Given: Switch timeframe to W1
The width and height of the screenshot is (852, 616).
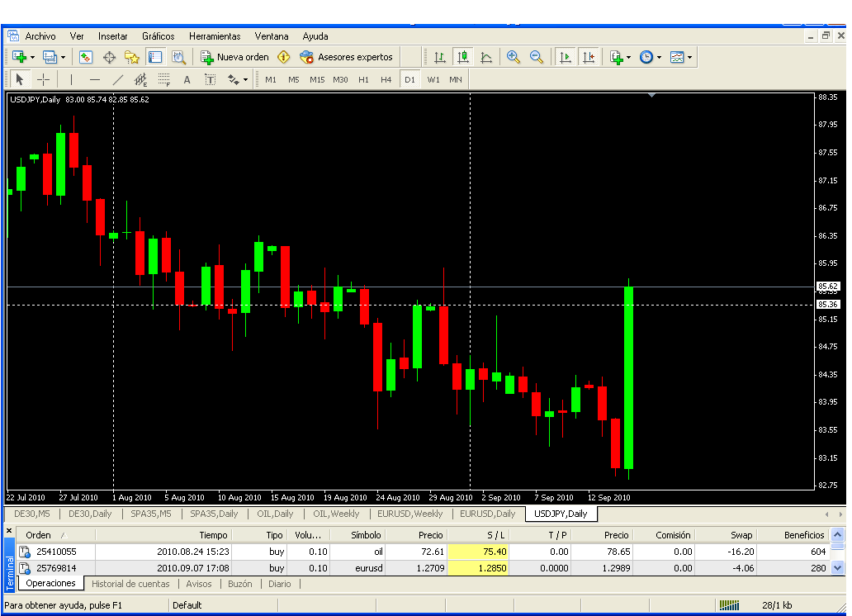Looking at the screenshot, I should pyautogui.click(x=433, y=80).
